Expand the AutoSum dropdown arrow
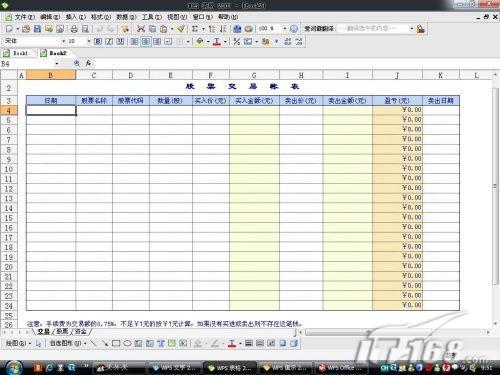This screenshot has width=500, height=375. coord(203,29)
